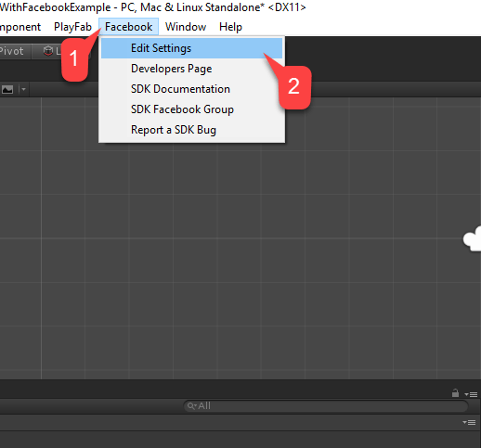Click the search magnifier filter dropdown
This screenshot has height=448, width=481.
(192, 406)
